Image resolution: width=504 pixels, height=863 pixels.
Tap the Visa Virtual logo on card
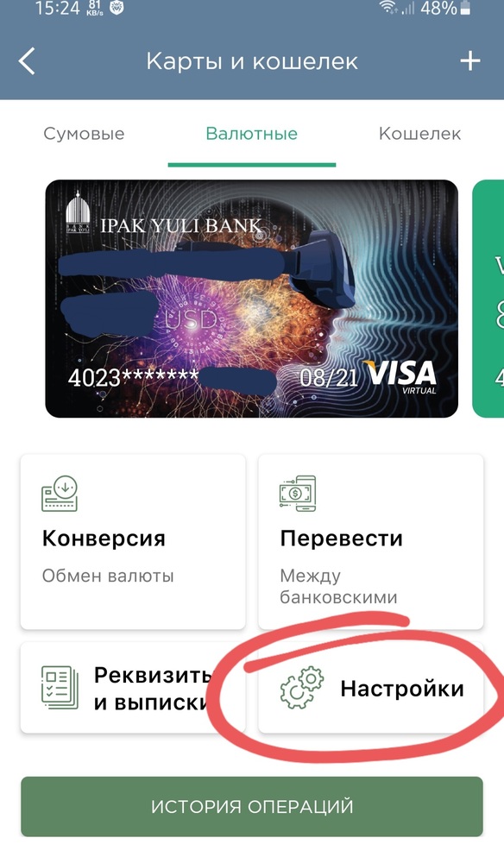(402, 377)
